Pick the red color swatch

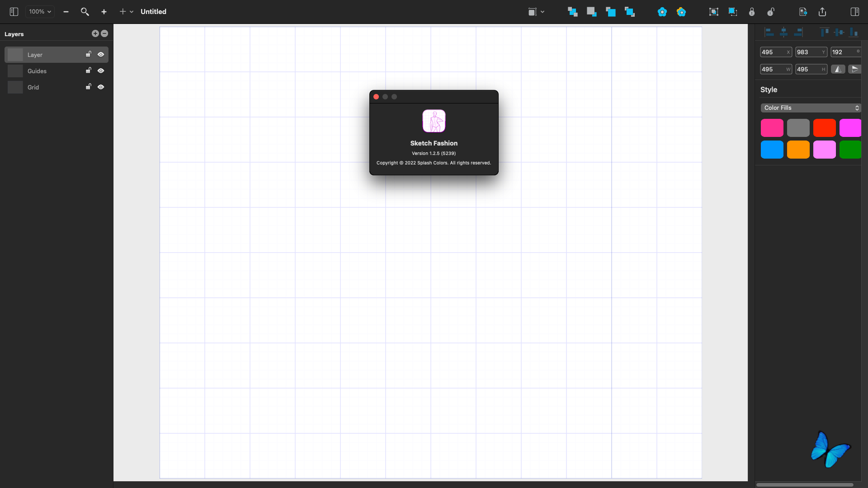825,128
